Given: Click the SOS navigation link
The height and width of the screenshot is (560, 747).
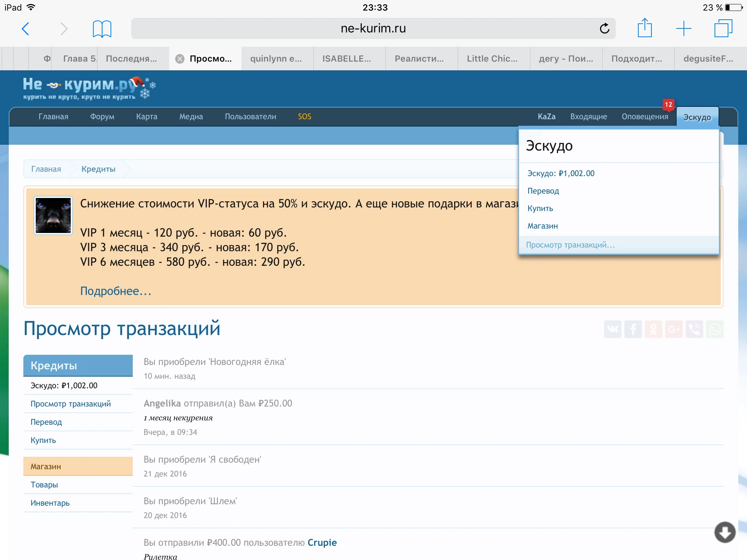Looking at the screenshot, I should point(305,117).
